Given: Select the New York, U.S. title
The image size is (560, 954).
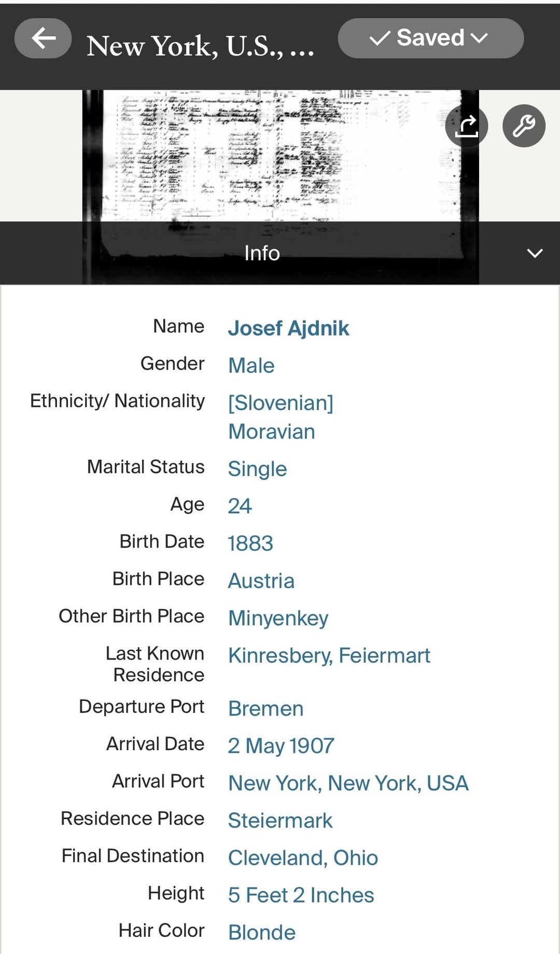Looking at the screenshot, I should [x=200, y=46].
